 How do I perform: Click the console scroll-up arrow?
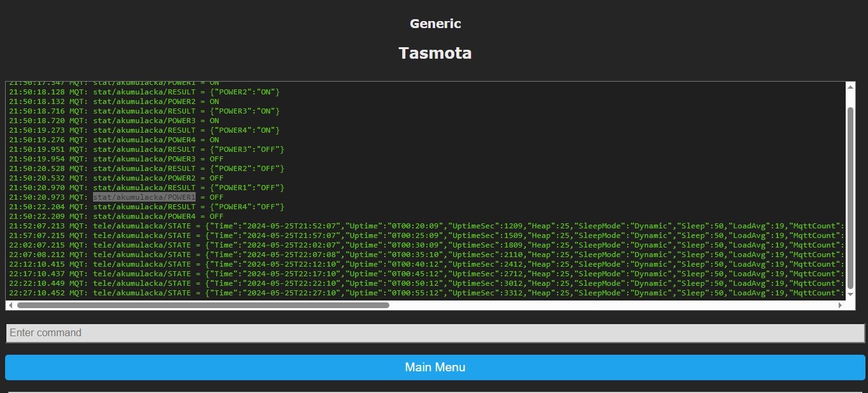850,87
